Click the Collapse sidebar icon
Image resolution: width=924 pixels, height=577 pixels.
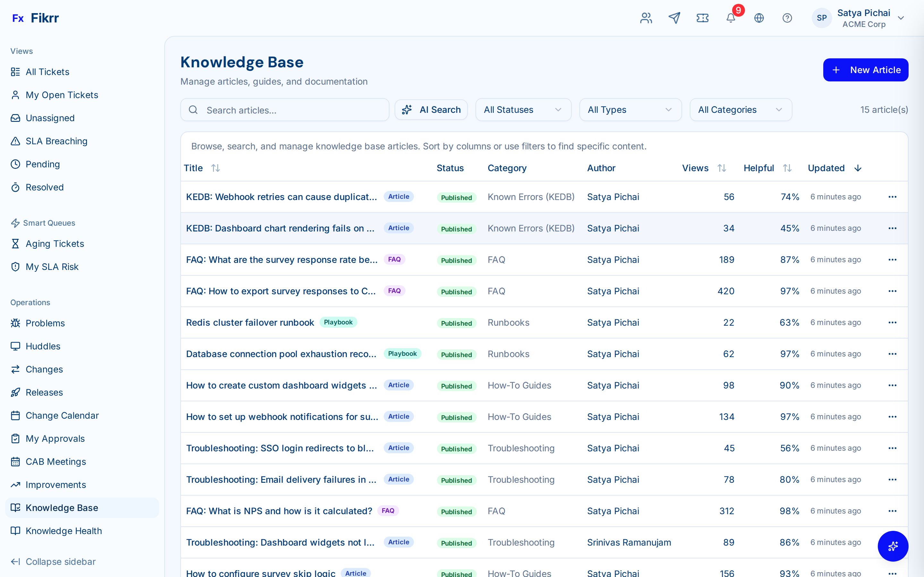16,561
